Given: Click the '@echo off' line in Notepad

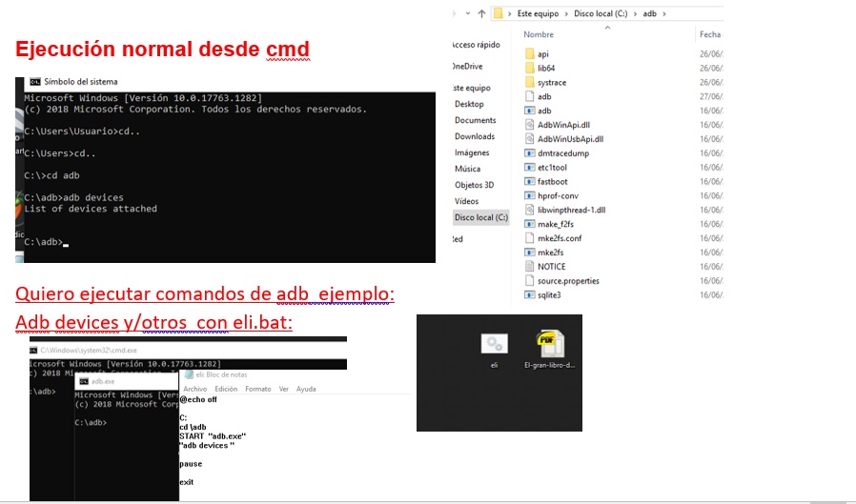Looking at the screenshot, I should [198, 400].
